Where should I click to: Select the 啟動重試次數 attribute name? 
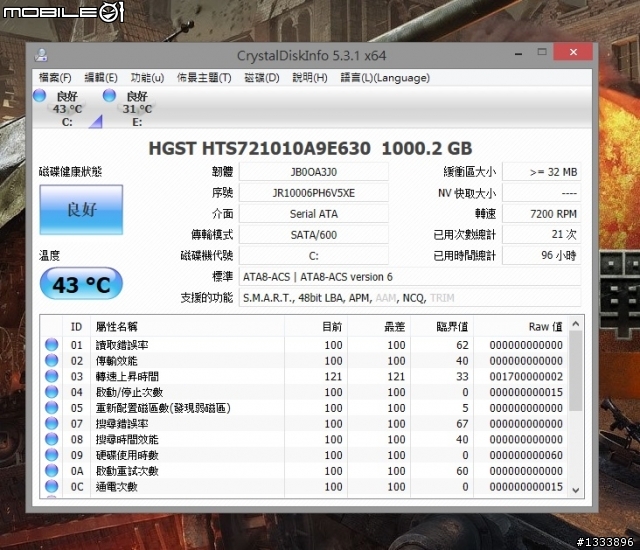(127, 471)
